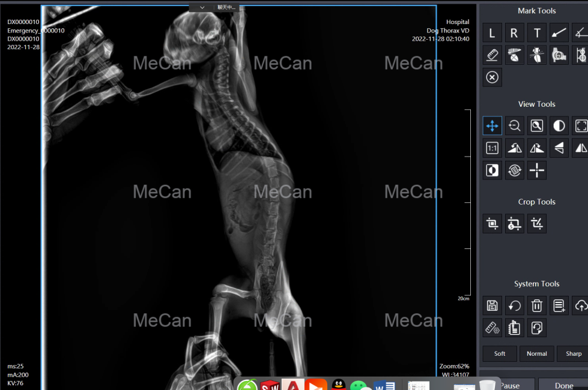
Task: Activate the pan move tool
Action: 492,126
